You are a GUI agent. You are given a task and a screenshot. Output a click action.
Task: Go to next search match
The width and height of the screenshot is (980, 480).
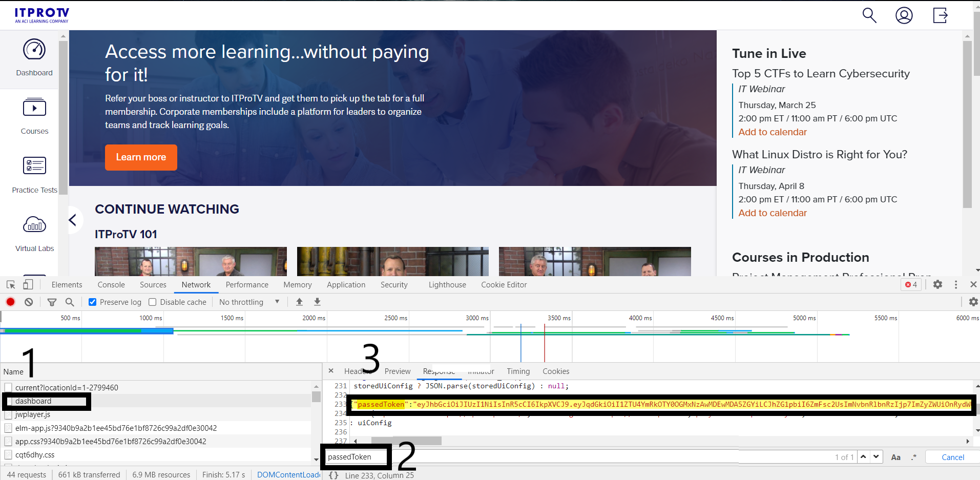point(877,457)
